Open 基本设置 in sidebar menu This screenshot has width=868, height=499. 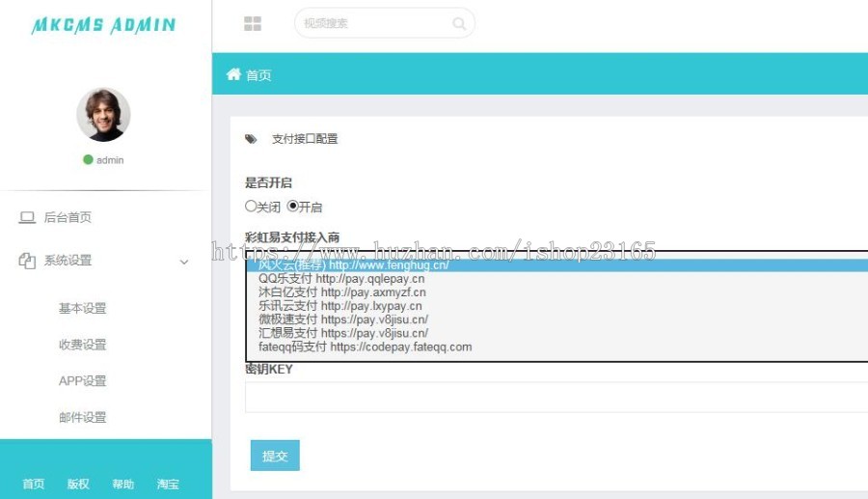pos(82,309)
